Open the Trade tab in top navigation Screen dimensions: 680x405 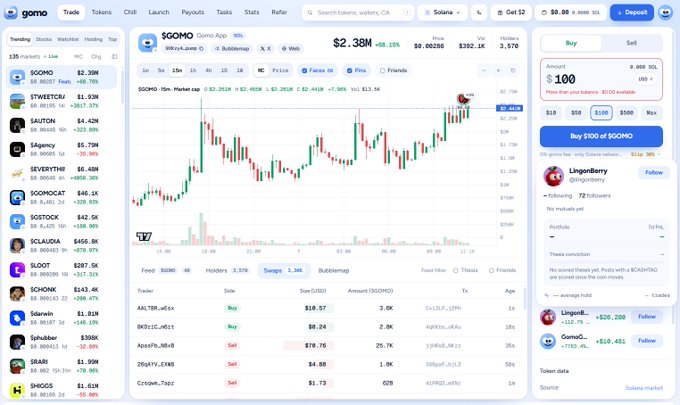coord(71,12)
